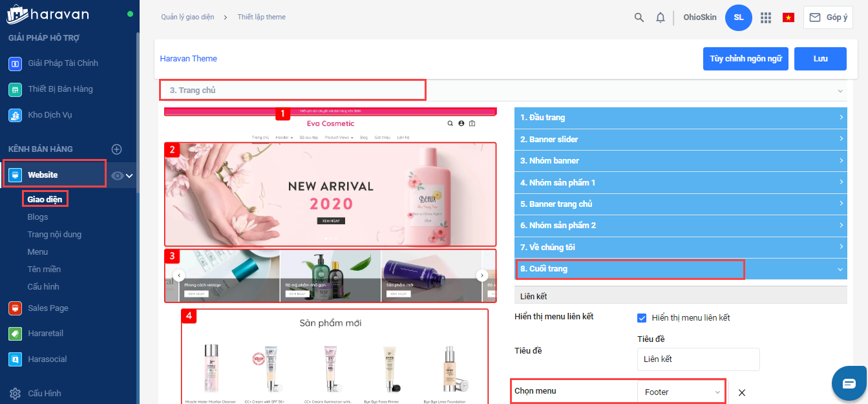The width and height of the screenshot is (868, 404).
Task: Click the Haravan logo
Action: (x=48, y=14)
